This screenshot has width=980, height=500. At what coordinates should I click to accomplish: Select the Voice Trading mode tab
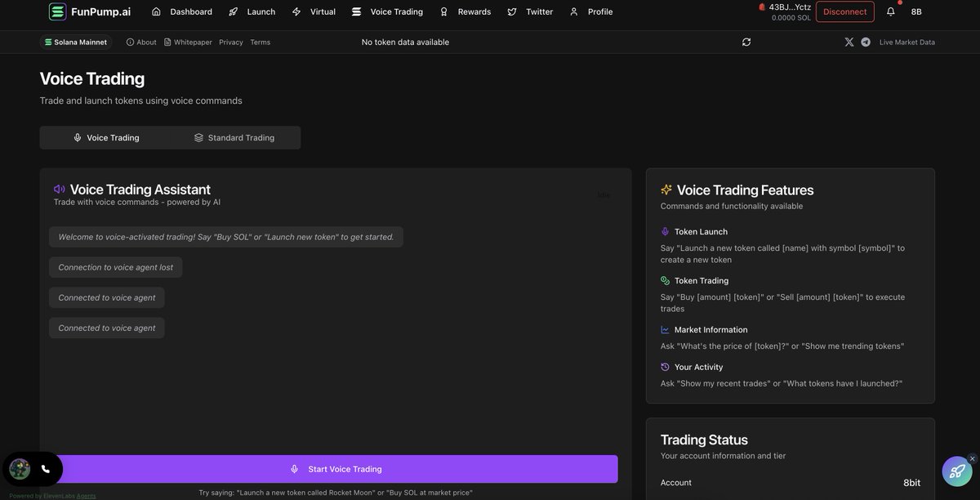(105, 137)
